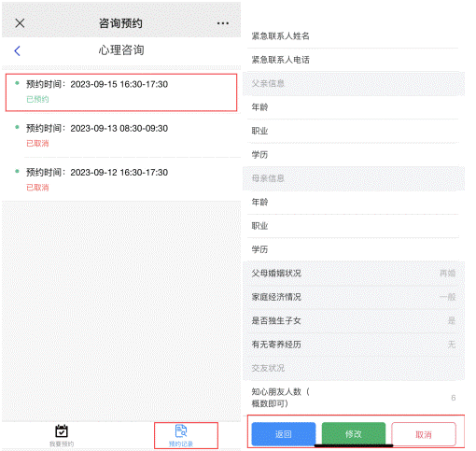Viewport: 476px width, 451px height.
Task: Open the 有无寄养经历 selector showing 无
Action: tap(354, 345)
